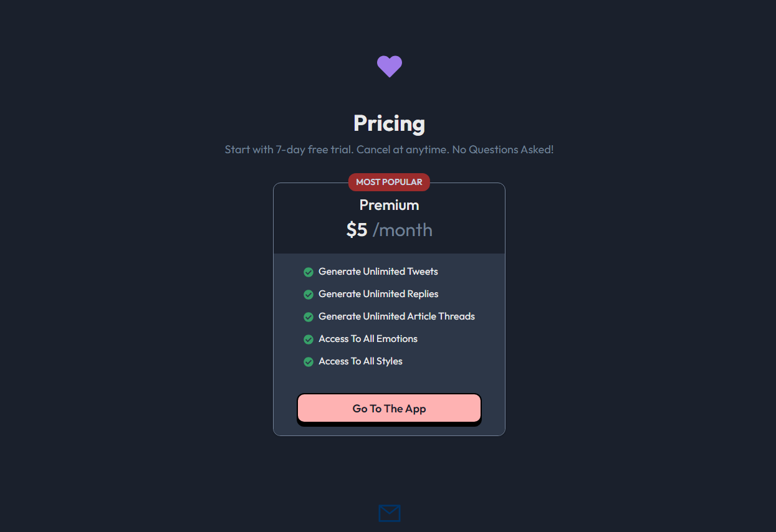Click the Pricing heading

[389, 123]
